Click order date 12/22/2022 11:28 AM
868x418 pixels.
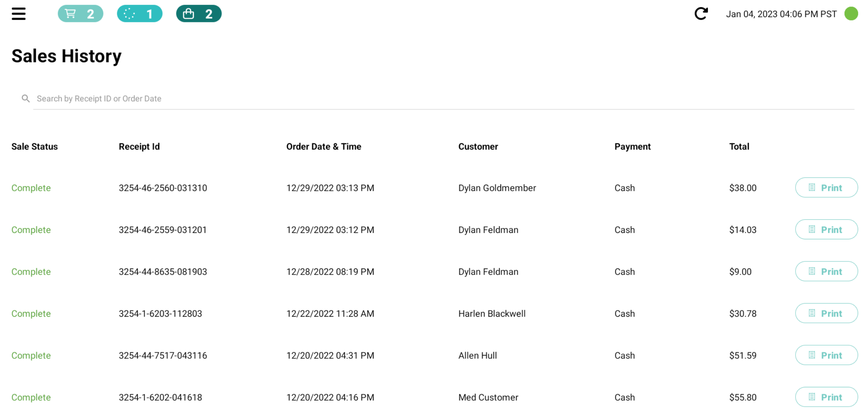point(330,314)
